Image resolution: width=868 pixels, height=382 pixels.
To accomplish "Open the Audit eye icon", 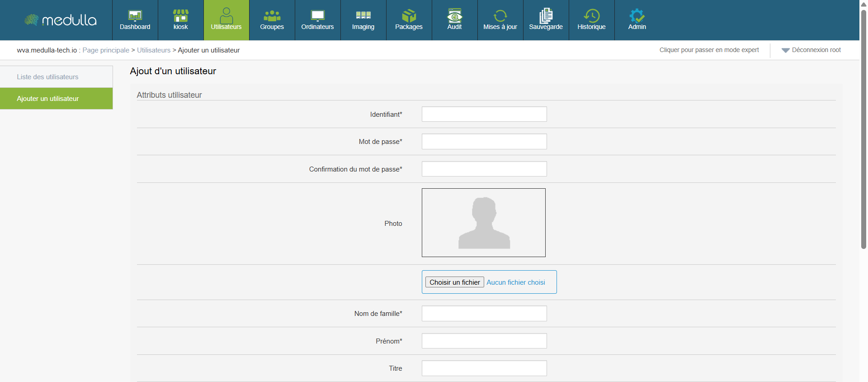I will [454, 16].
